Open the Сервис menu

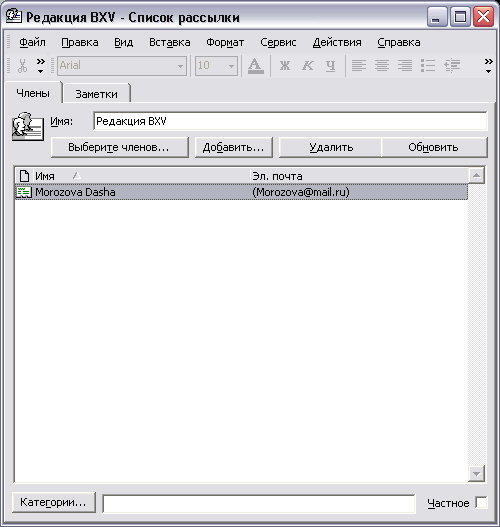point(278,42)
